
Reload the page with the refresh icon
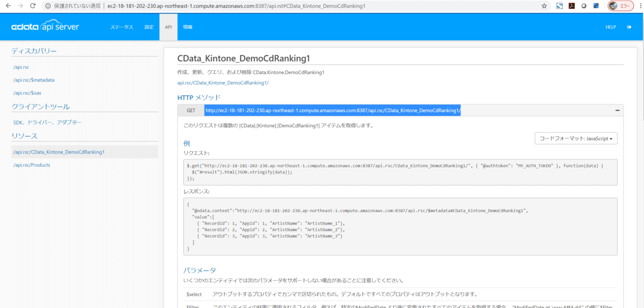pos(33,6)
